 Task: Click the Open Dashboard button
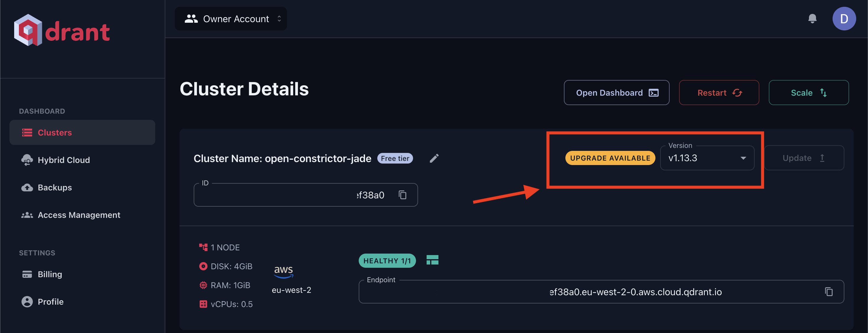tap(616, 93)
